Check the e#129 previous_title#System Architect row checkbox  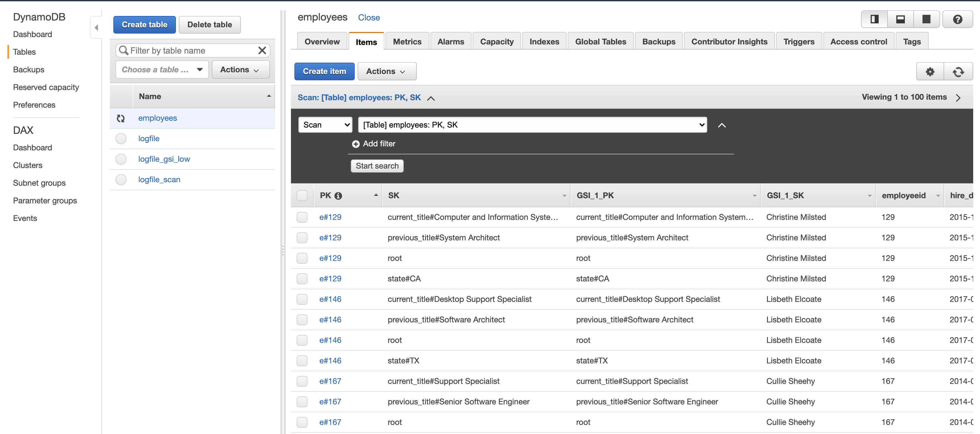click(x=302, y=238)
